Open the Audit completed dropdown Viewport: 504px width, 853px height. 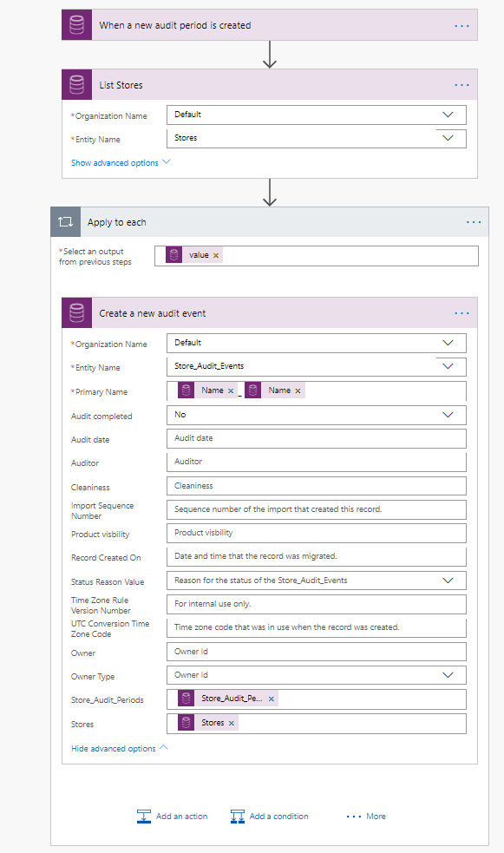coord(448,415)
